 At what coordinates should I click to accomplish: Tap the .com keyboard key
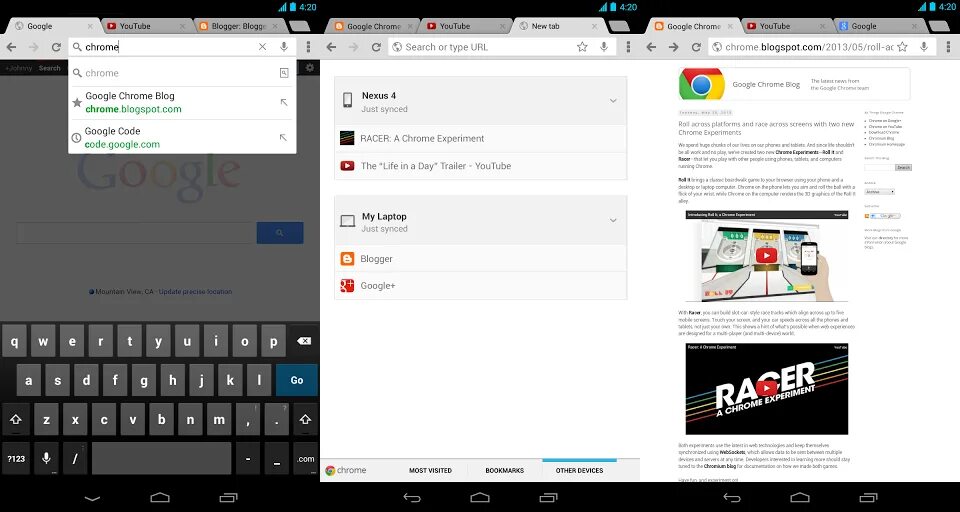pyautogui.click(x=305, y=458)
